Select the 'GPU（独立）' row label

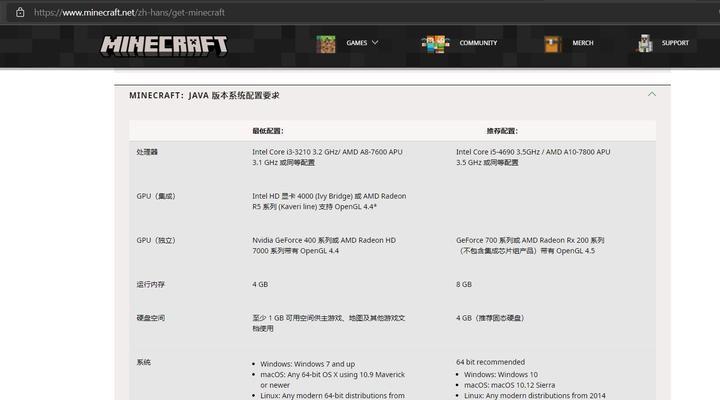click(156, 240)
